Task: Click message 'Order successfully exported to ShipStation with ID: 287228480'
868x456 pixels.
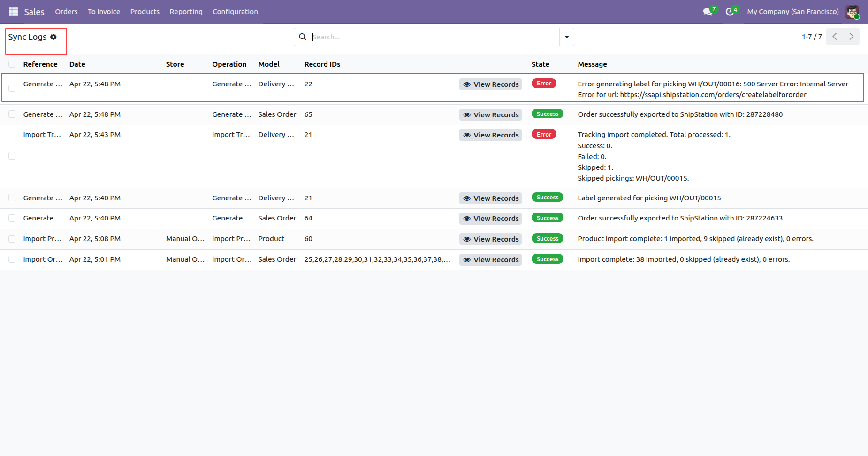Action: (x=680, y=114)
